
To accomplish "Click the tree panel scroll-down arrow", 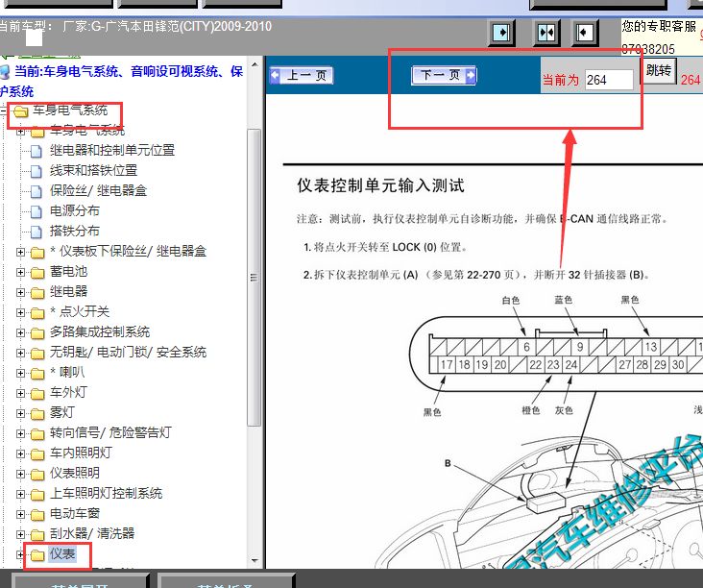I will [255, 561].
